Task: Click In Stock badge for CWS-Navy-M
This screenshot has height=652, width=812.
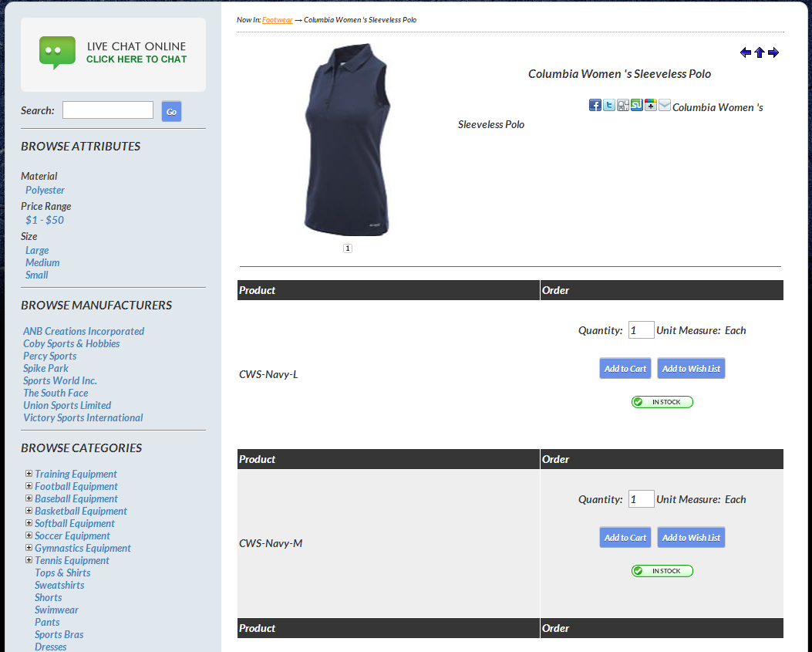Action: point(662,571)
